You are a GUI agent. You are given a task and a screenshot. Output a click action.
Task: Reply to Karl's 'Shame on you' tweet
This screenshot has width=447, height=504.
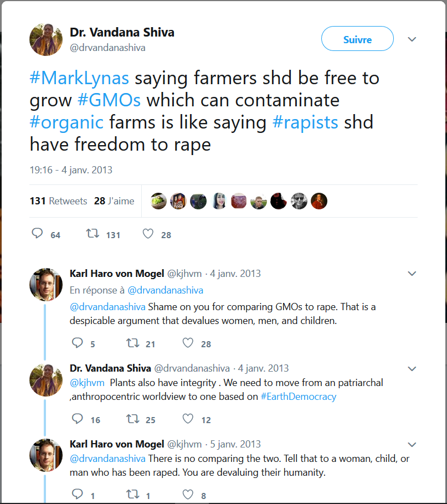(78, 343)
